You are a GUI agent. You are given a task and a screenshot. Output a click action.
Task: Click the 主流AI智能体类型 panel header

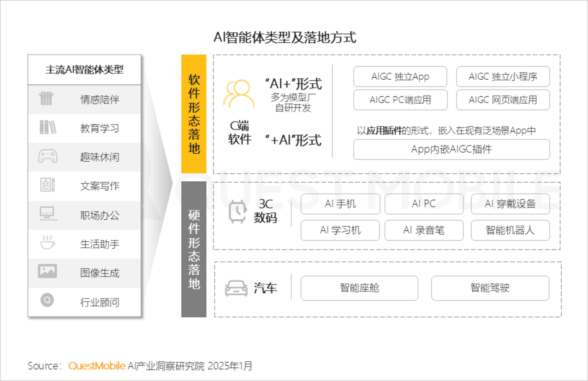[85, 70]
